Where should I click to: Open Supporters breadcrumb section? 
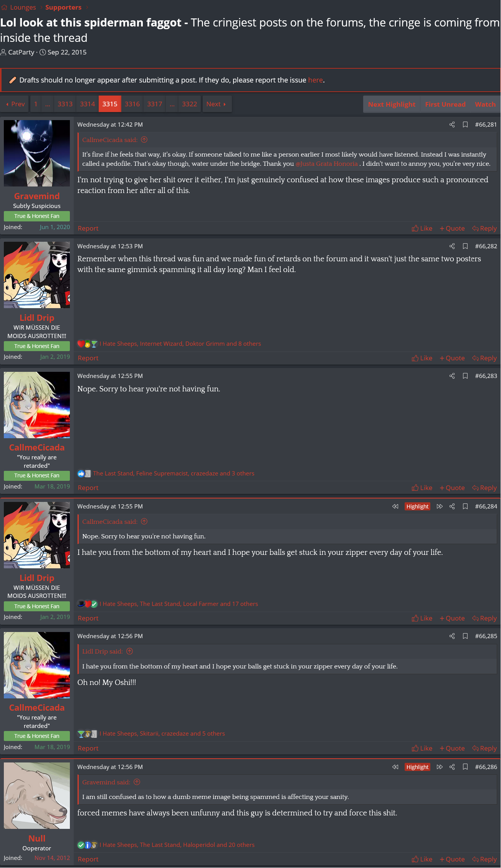[x=63, y=7]
